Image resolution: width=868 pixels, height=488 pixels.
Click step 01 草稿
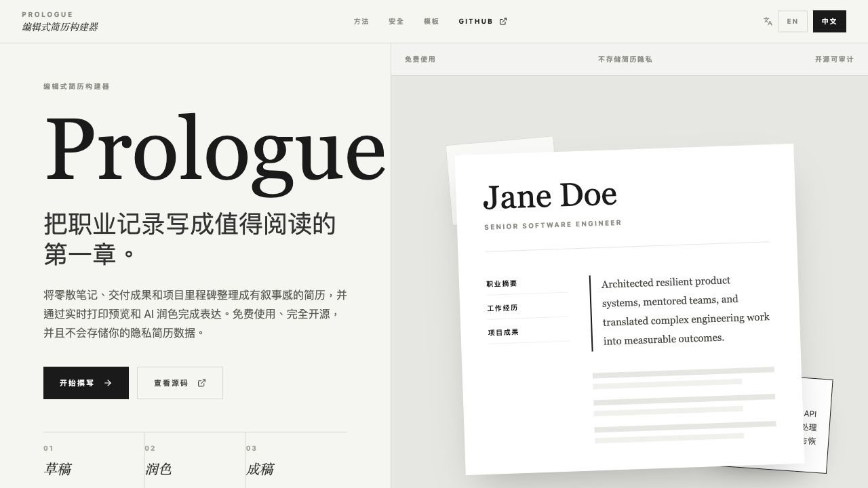click(x=94, y=460)
